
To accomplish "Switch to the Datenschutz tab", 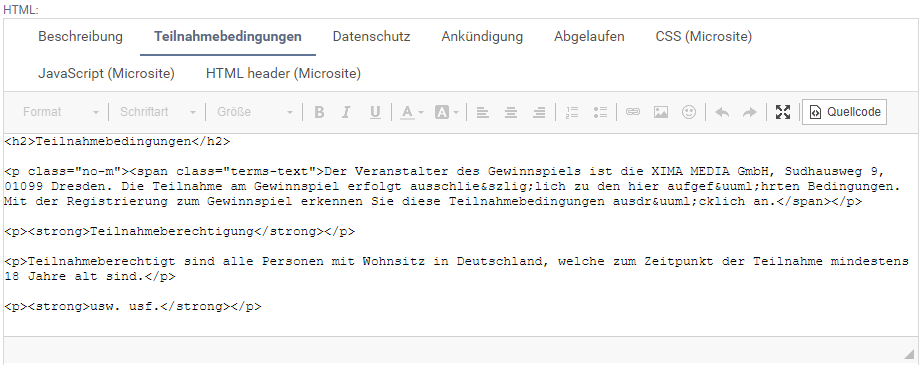I will click(371, 36).
